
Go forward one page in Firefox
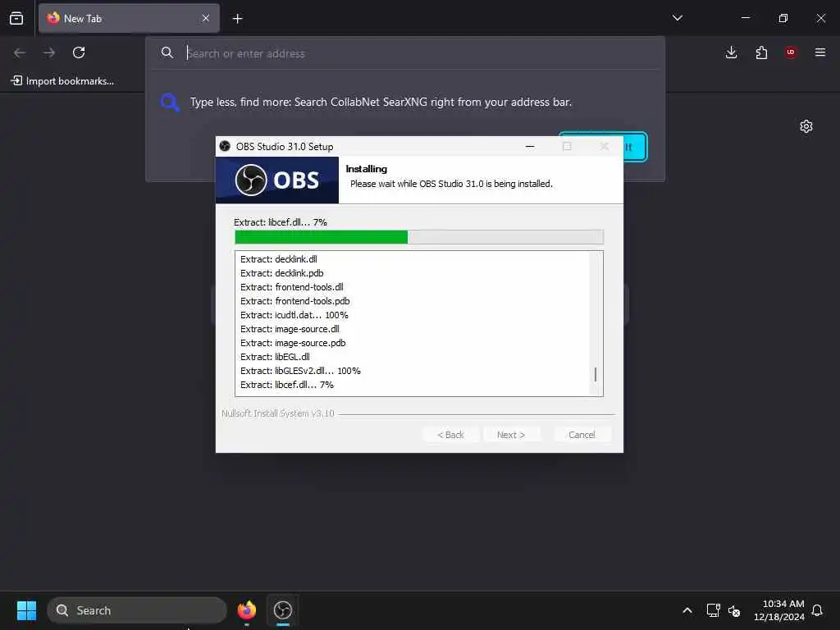tap(49, 52)
